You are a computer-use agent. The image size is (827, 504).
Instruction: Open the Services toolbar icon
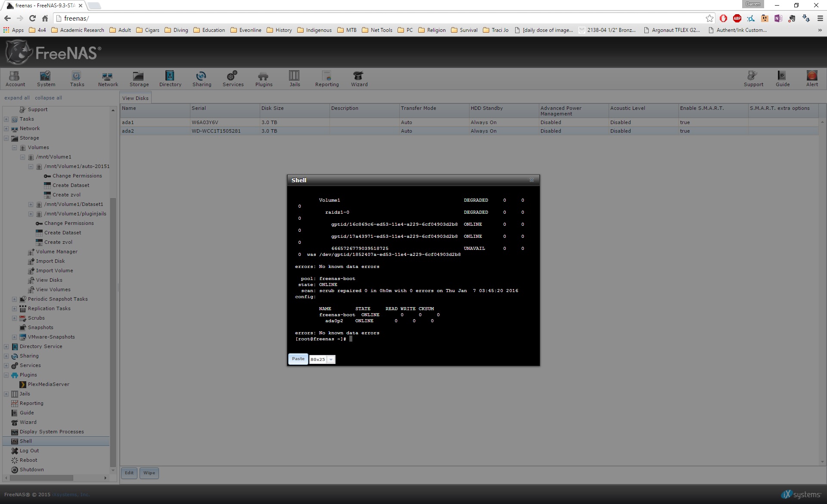pos(233,79)
